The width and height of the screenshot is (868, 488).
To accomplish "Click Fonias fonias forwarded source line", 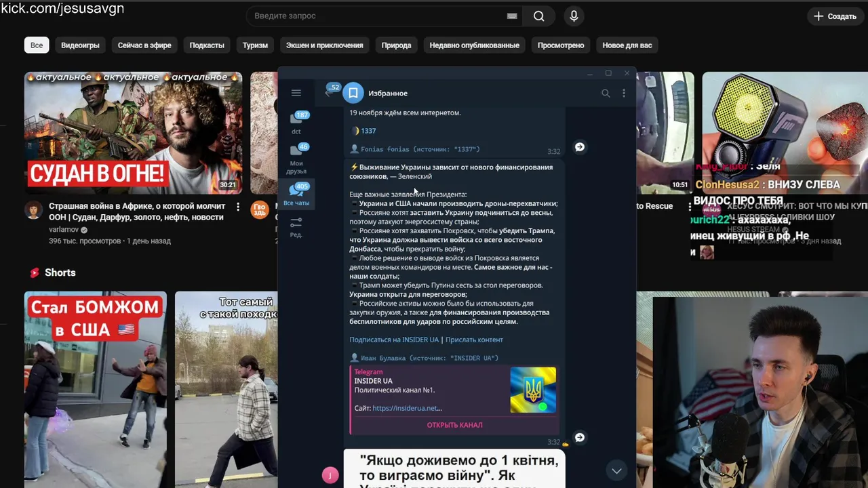I will click(x=414, y=149).
